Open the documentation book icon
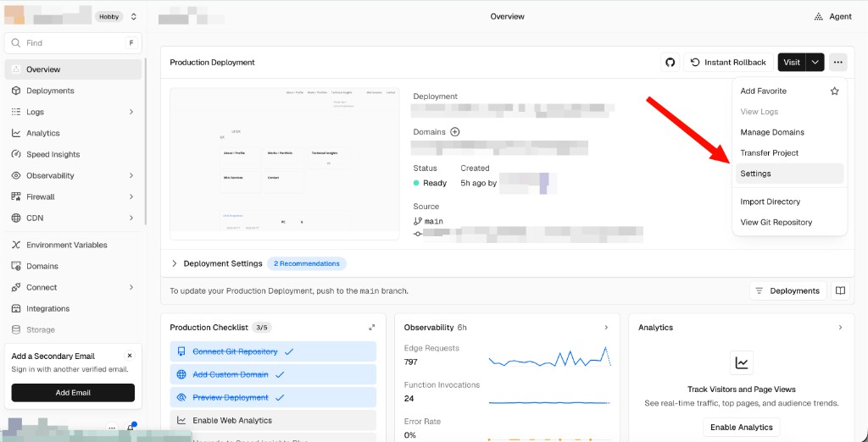This screenshot has width=868, height=442. pos(840,291)
